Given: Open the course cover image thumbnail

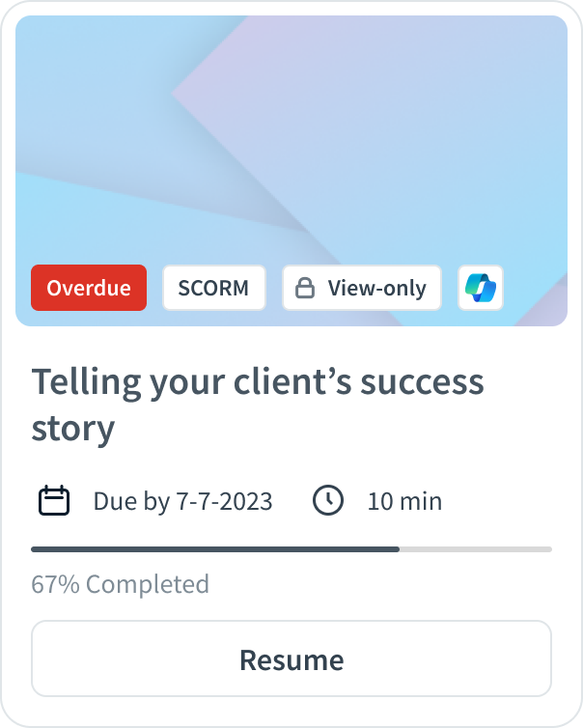Looking at the screenshot, I should [291, 135].
